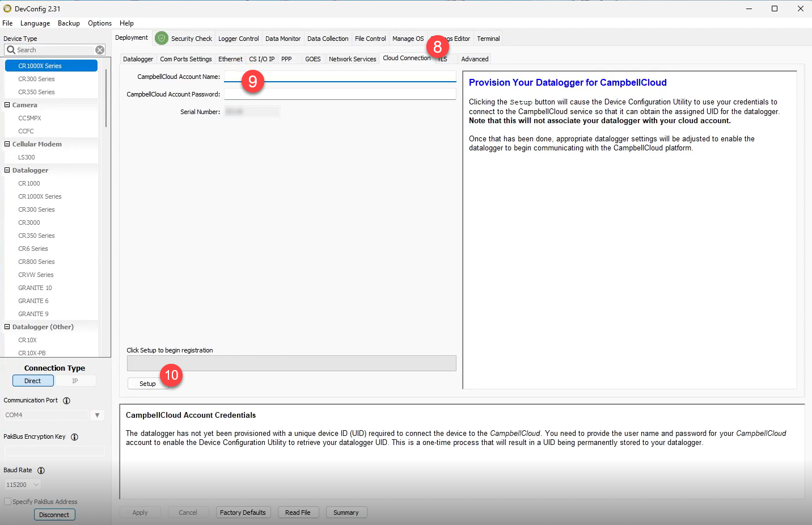Clear the device search with the X icon
The image size is (812, 525).
[x=100, y=50]
